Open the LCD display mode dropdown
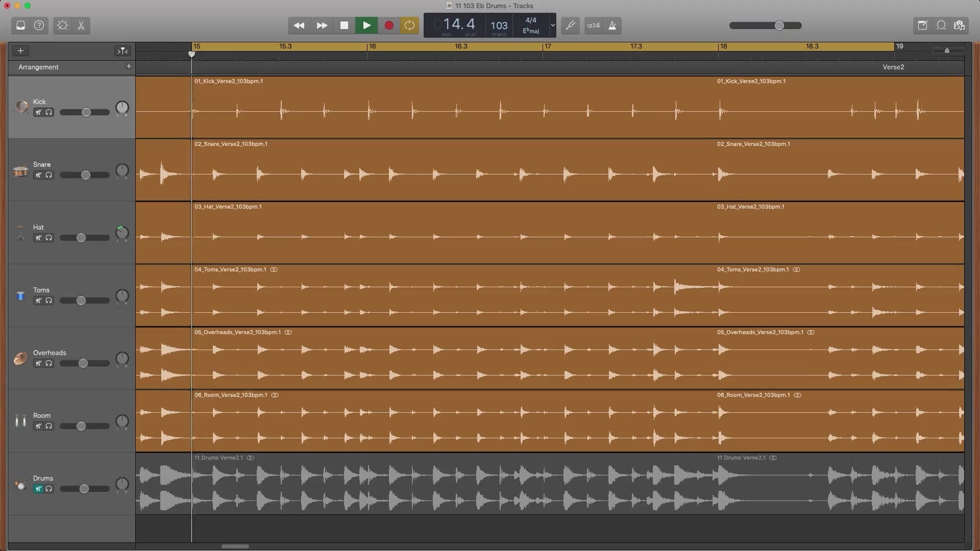 click(x=552, y=26)
